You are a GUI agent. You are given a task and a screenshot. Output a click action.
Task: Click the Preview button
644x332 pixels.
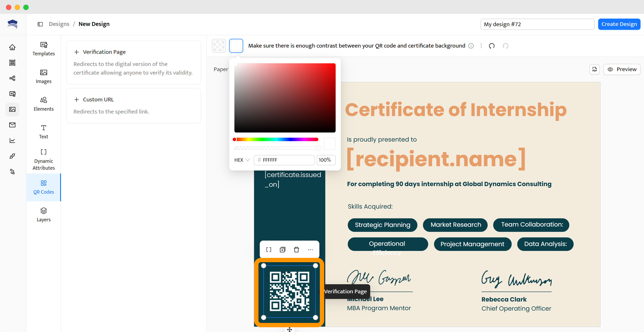click(x=622, y=69)
